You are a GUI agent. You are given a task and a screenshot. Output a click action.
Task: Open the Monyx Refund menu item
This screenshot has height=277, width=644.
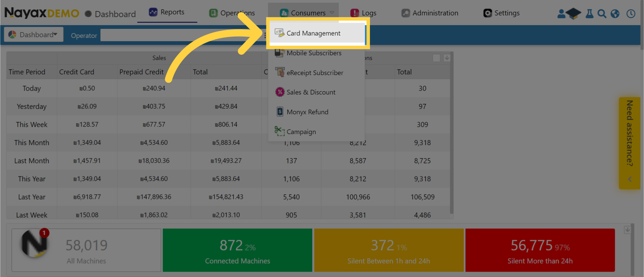pyautogui.click(x=307, y=112)
